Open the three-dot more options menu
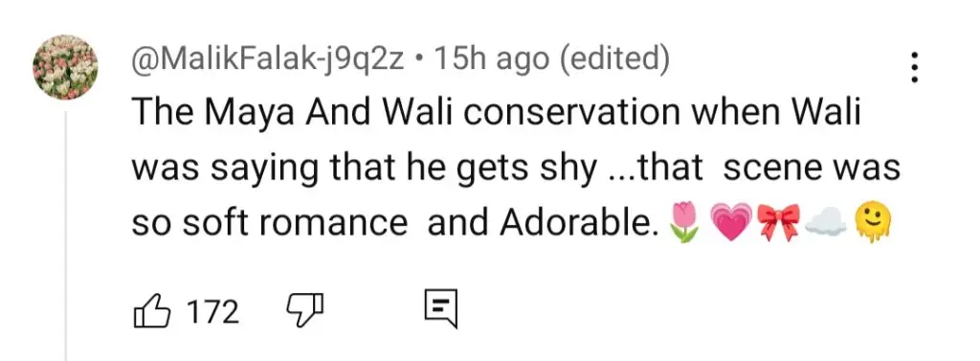 click(914, 67)
